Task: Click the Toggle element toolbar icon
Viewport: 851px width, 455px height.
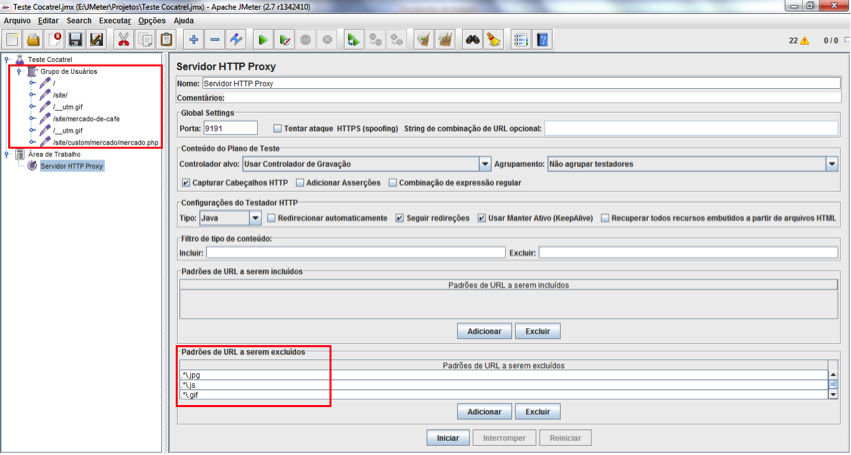Action: tap(236, 40)
